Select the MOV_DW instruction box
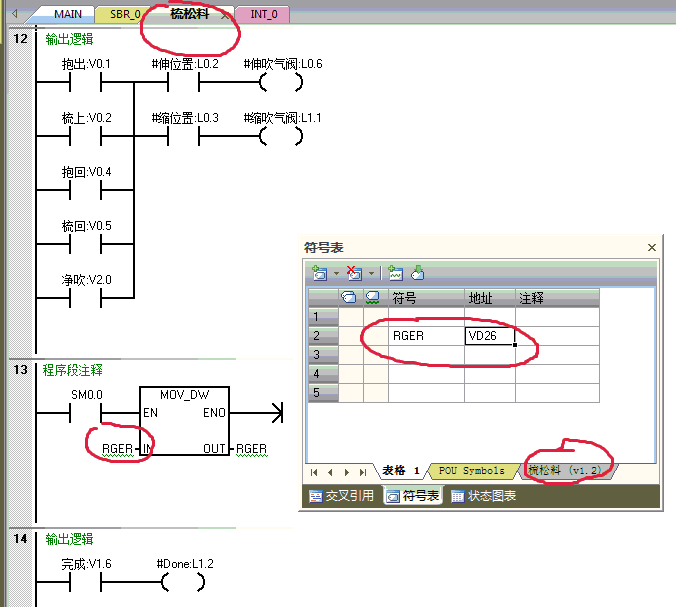676x607 pixels. 185,421
